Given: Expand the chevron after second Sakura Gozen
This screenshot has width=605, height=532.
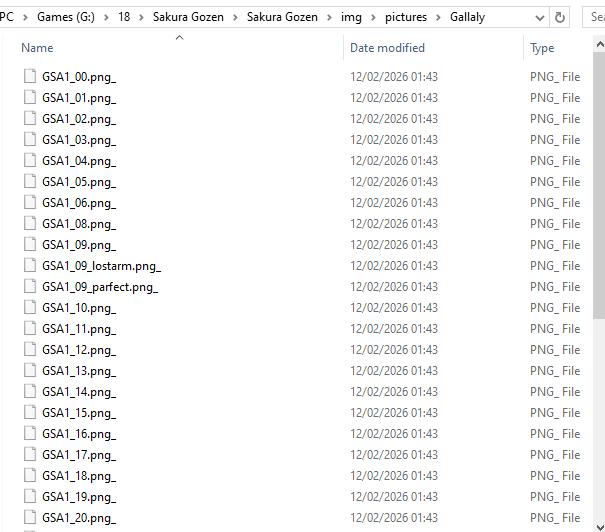Looking at the screenshot, I should pos(329,17).
